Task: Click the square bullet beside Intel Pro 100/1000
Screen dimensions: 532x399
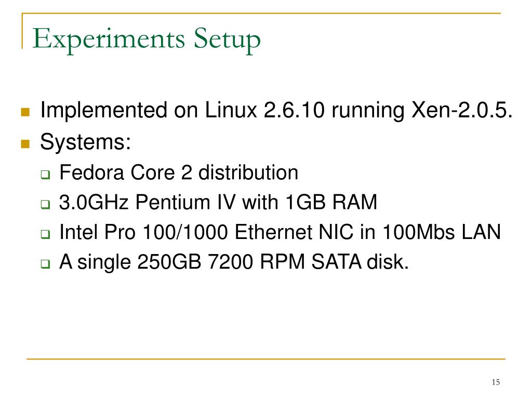Action: tap(46, 234)
